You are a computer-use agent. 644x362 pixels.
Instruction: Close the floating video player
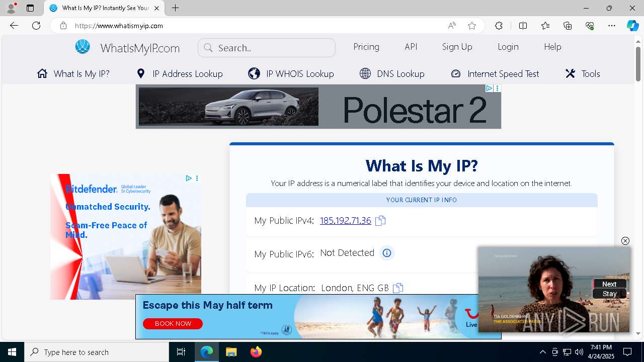point(625,241)
